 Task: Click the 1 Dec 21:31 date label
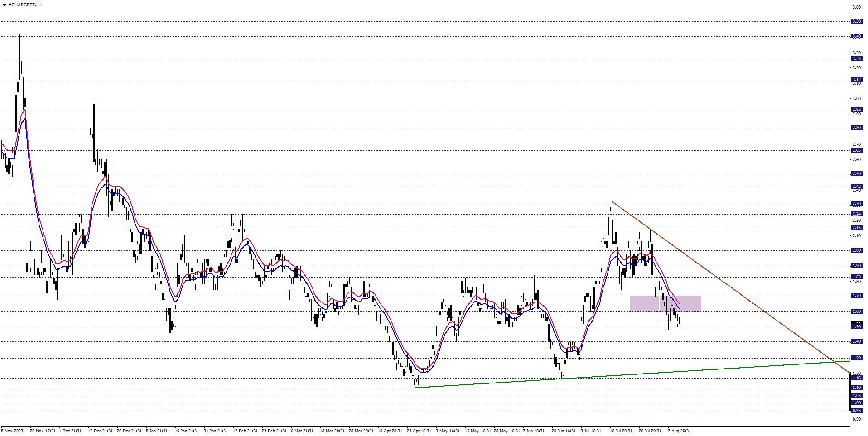70,431
